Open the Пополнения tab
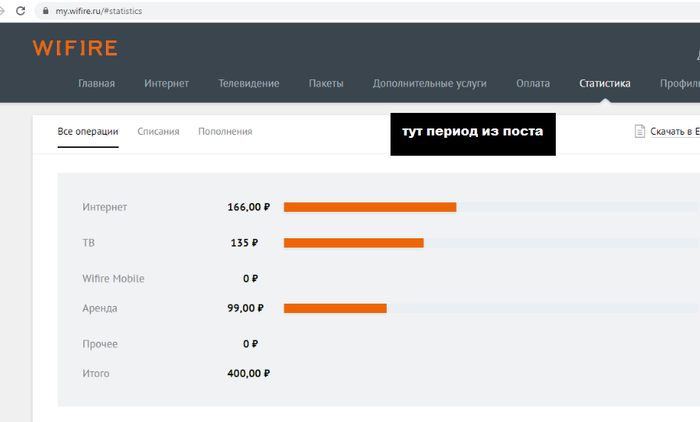 click(225, 131)
